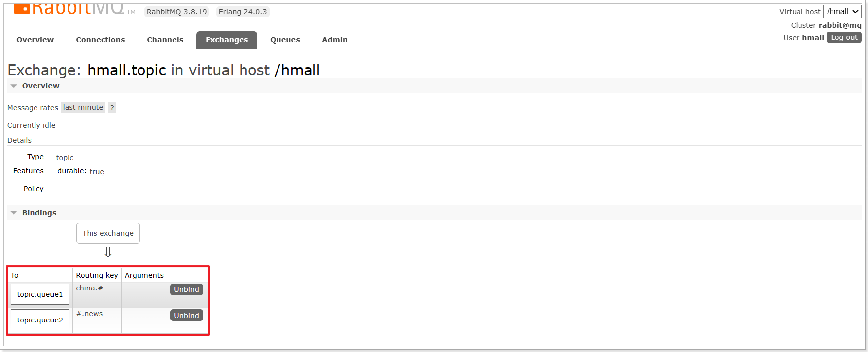Screen dimensions: 868x352
Task: Collapse the Overview section triangle
Action: [x=14, y=86]
